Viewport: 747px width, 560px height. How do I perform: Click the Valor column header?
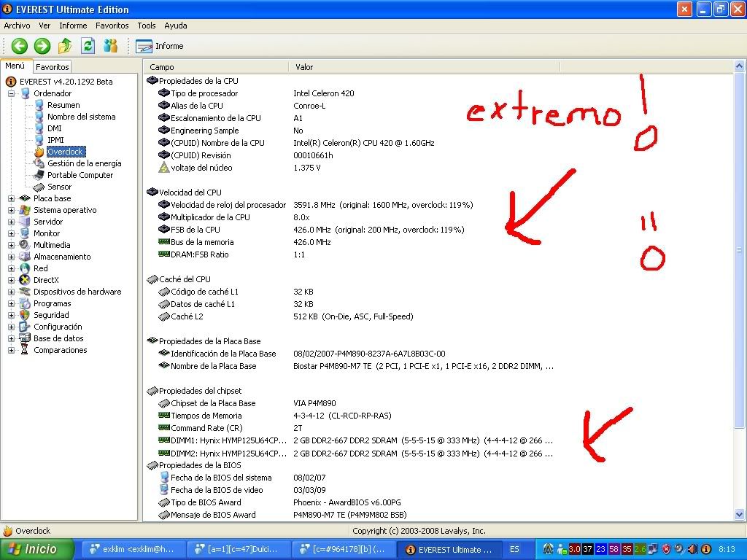click(x=424, y=67)
